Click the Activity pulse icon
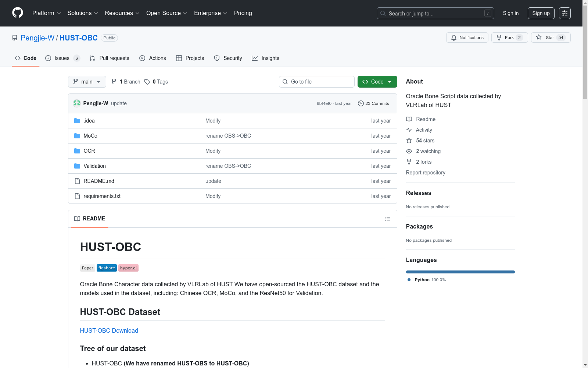The height and width of the screenshot is (368, 588). coord(409,130)
